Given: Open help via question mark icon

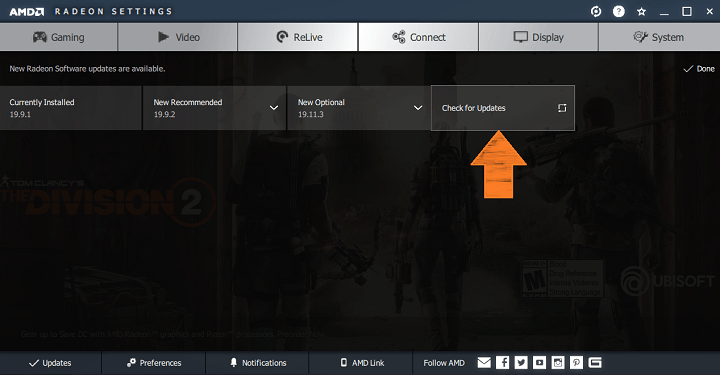Looking at the screenshot, I should tap(619, 11).
